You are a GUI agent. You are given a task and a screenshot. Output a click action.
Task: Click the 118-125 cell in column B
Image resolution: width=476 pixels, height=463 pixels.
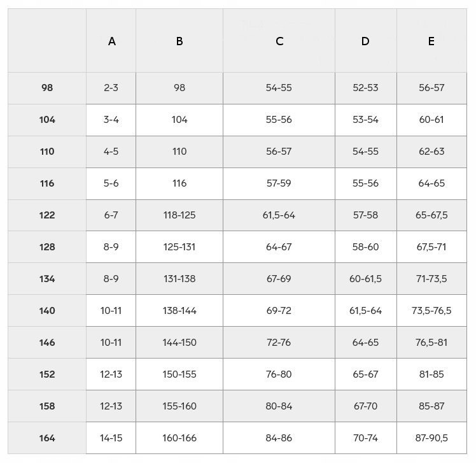179,215
